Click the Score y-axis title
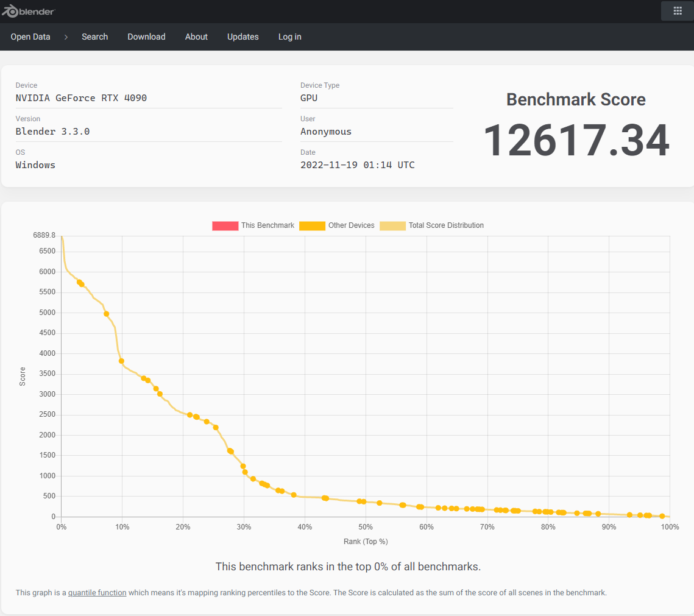 click(23, 377)
